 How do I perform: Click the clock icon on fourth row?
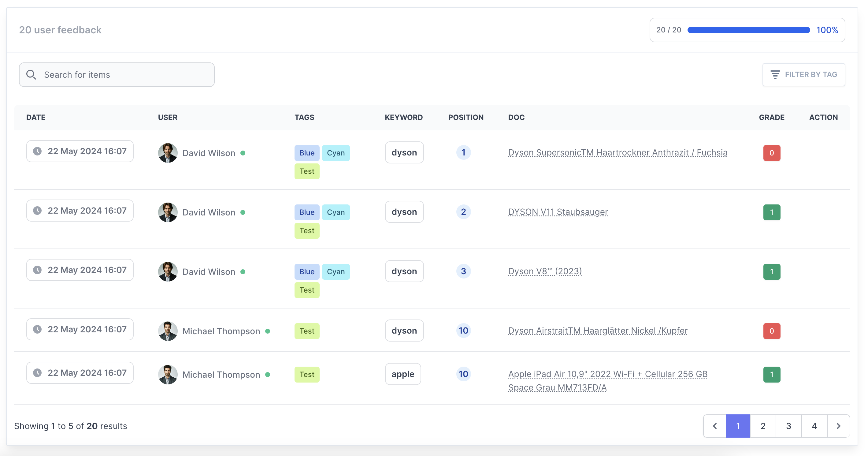click(x=37, y=329)
